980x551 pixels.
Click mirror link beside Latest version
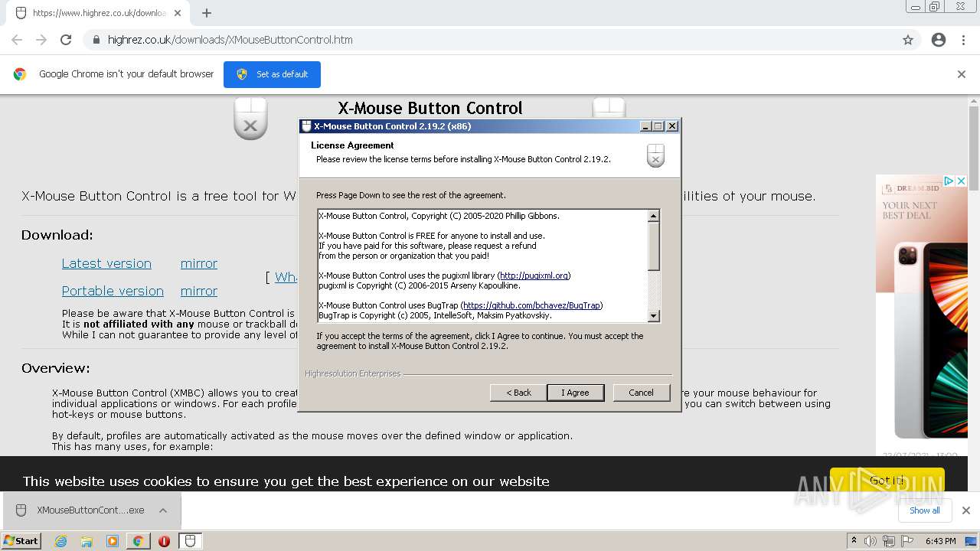click(x=199, y=263)
